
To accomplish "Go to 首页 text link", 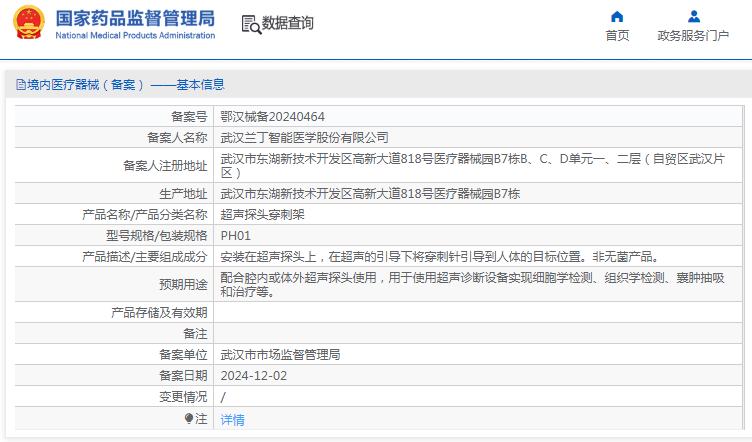I will pyautogui.click(x=617, y=35).
